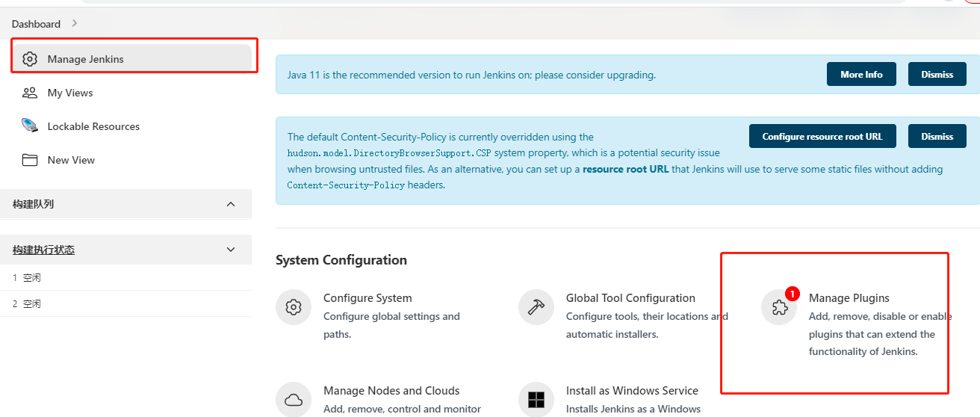Dismiss the Content-Security-Policy warning
980x417 pixels.
(937, 137)
